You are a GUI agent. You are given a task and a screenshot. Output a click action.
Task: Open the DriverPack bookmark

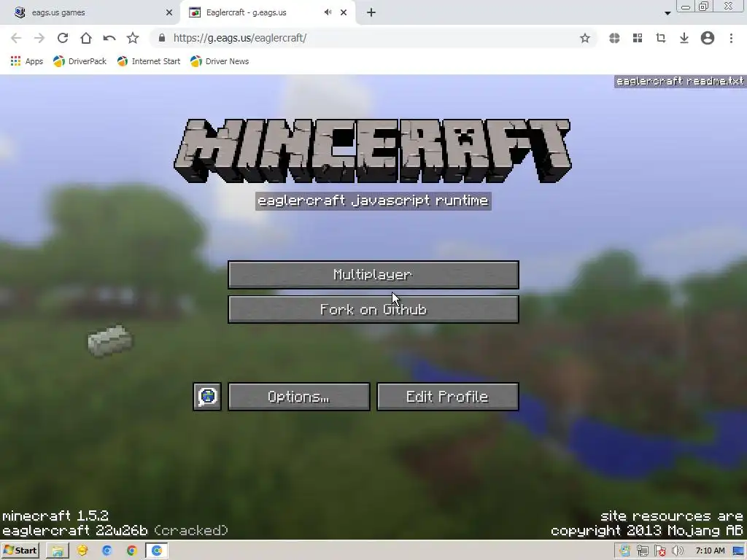pos(80,61)
